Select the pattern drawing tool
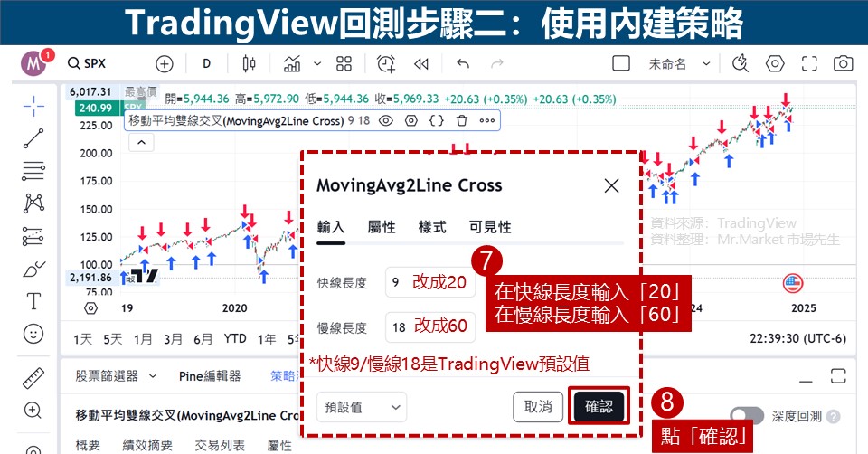Image resolution: width=868 pixels, height=454 pixels. click(x=33, y=203)
